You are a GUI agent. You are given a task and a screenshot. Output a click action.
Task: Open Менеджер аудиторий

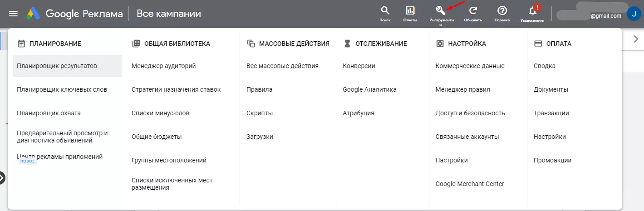(164, 66)
